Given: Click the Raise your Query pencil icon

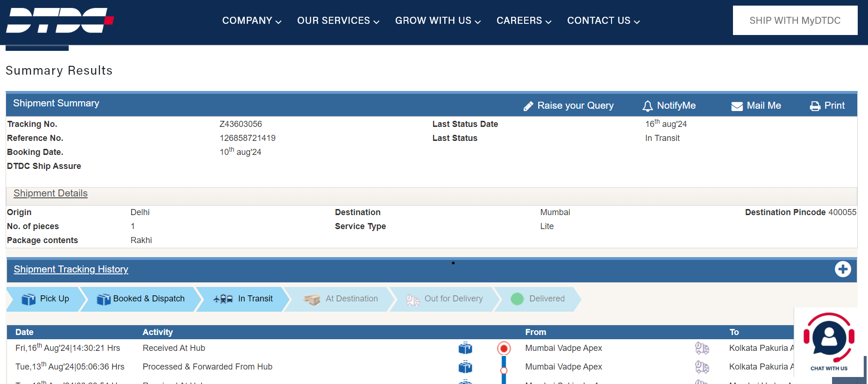Looking at the screenshot, I should click(x=528, y=106).
